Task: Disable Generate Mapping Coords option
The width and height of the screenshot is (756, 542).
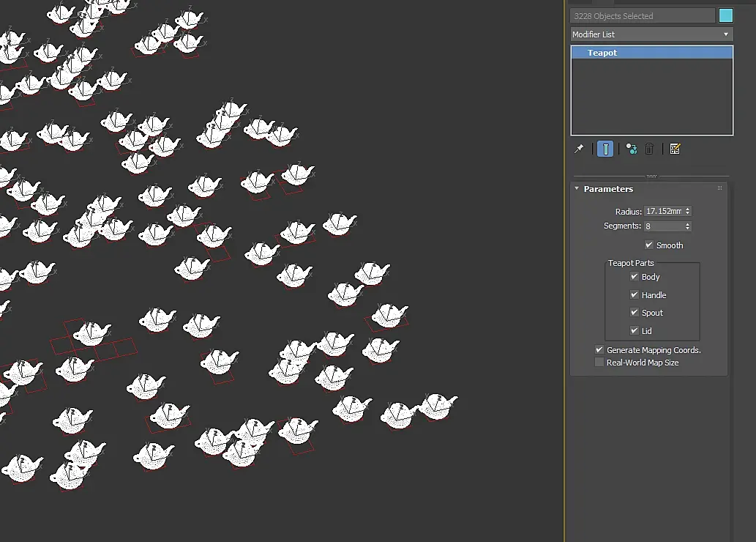Action: tap(599, 350)
